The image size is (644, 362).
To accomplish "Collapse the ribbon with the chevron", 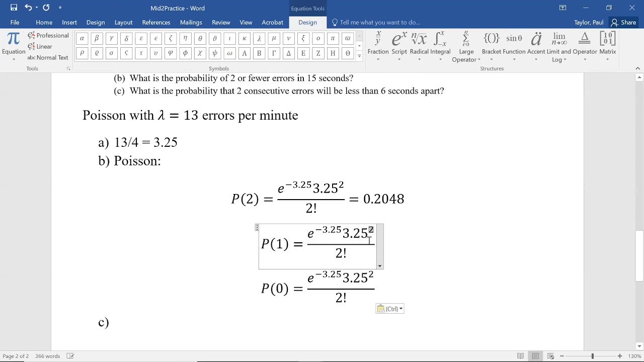I will click(x=638, y=69).
